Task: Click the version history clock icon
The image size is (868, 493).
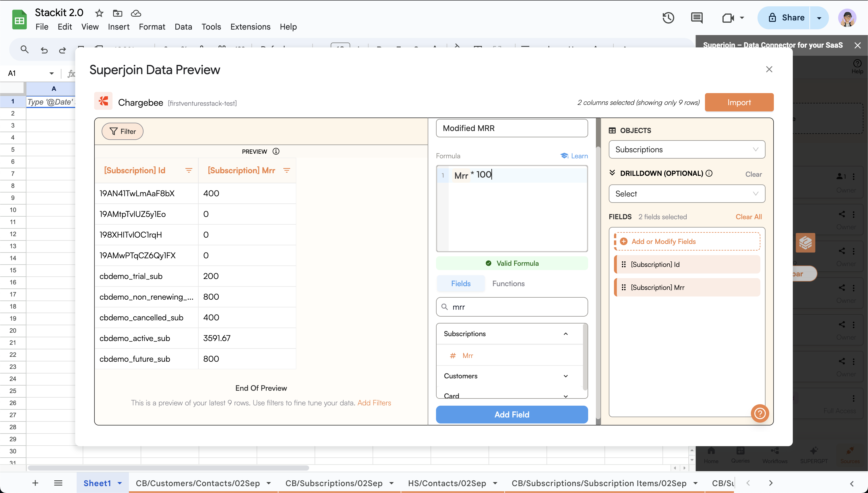Action: pyautogui.click(x=668, y=18)
